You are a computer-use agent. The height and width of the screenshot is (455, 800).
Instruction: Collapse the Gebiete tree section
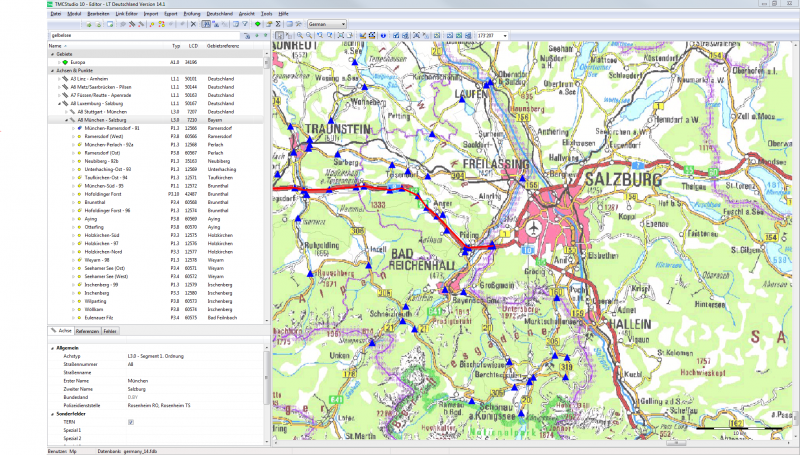[x=52, y=54]
